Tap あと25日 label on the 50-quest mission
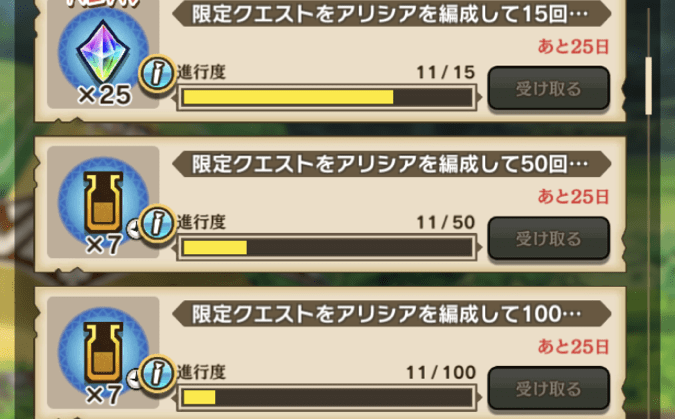 573,197
